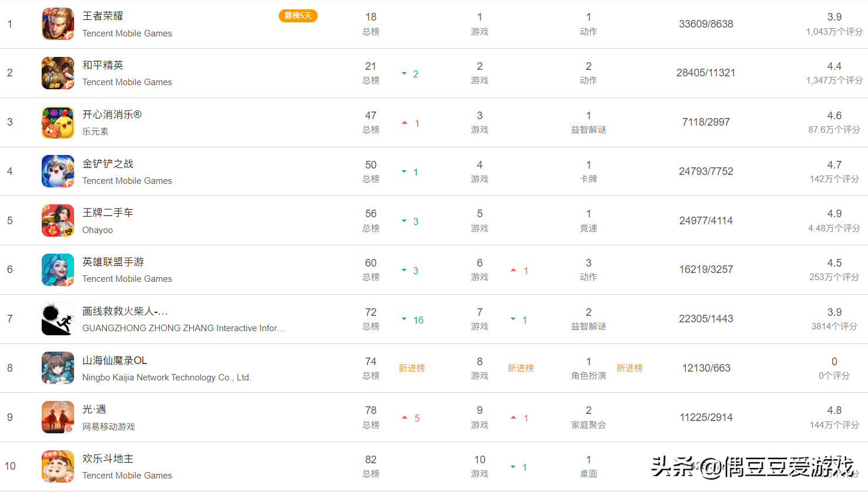Image resolution: width=868 pixels, height=492 pixels.
Task: Click the 欢乐斗地主 game title
Action: 108,459
